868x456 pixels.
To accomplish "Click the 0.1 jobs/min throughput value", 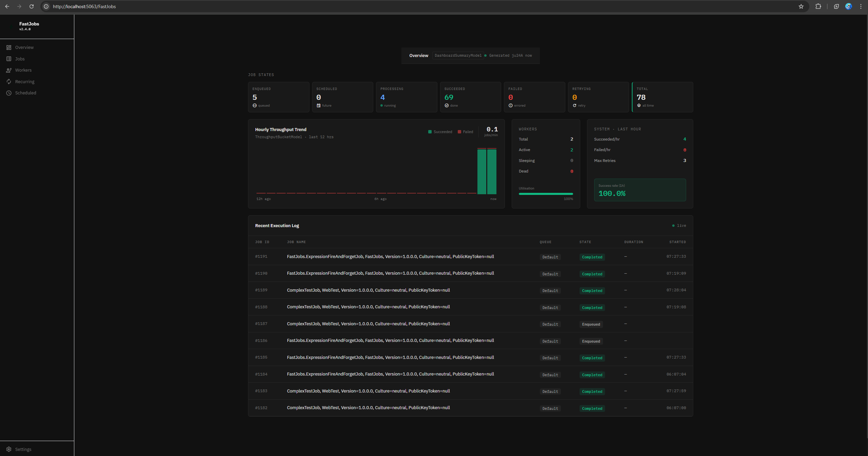I will tap(492, 129).
